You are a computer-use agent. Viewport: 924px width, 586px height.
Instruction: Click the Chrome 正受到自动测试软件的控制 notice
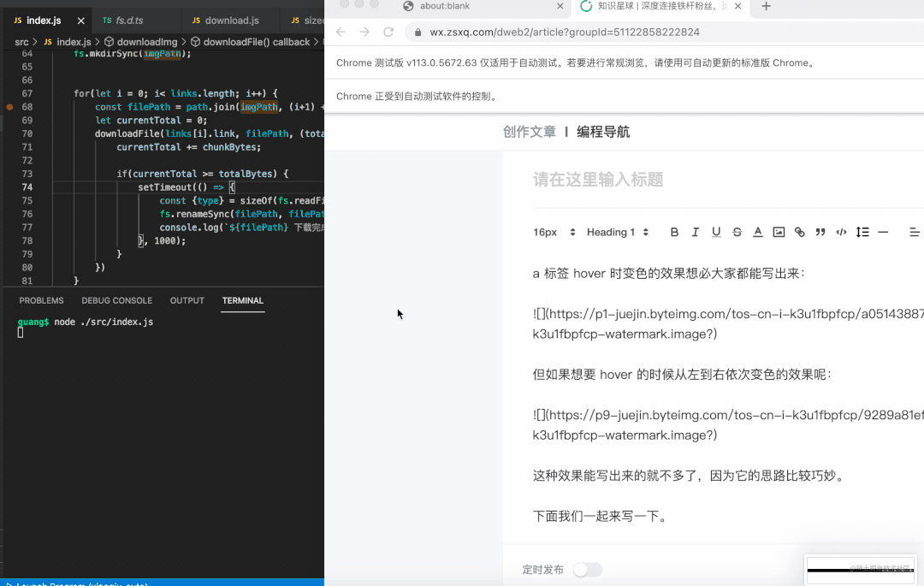click(x=418, y=96)
